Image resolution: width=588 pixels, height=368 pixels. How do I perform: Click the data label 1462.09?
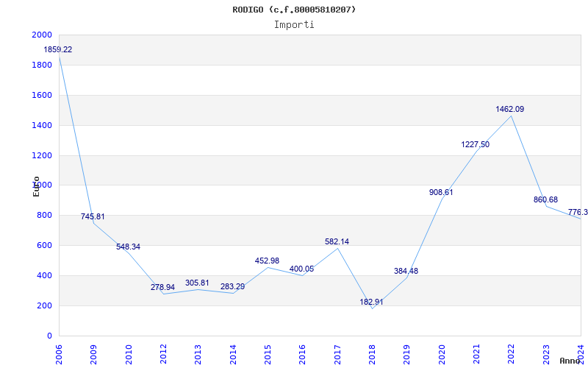tap(510, 109)
